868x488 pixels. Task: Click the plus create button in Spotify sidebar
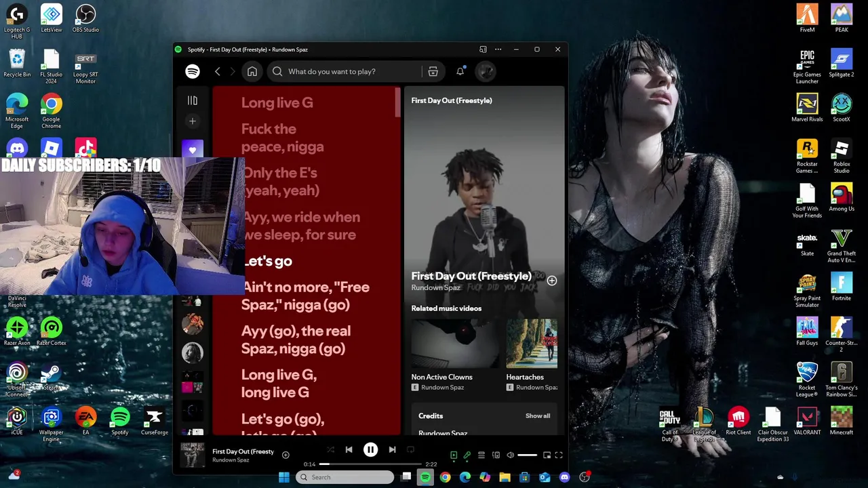(x=193, y=121)
